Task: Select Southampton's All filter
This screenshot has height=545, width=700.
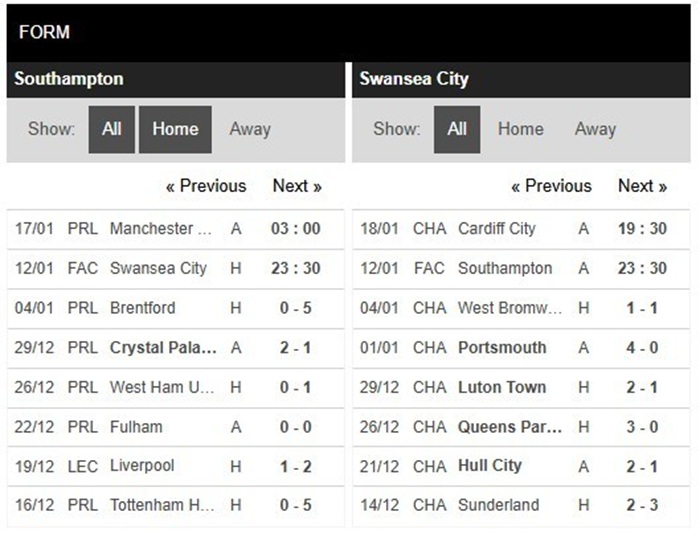Action: coord(111,129)
